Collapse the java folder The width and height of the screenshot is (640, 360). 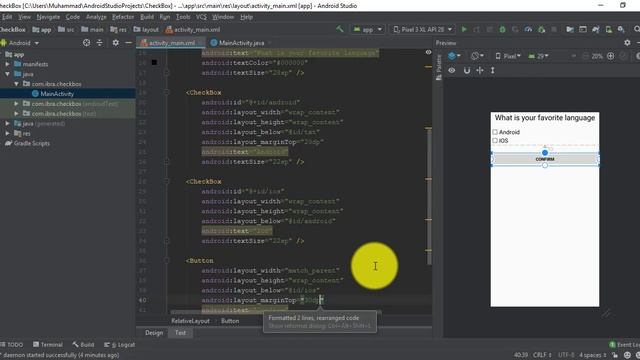click(x=7, y=74)
